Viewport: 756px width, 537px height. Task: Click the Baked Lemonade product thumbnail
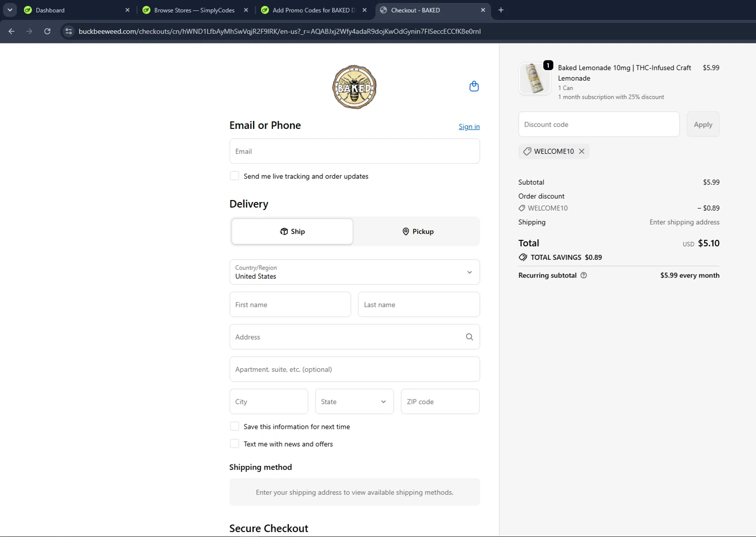534,79
